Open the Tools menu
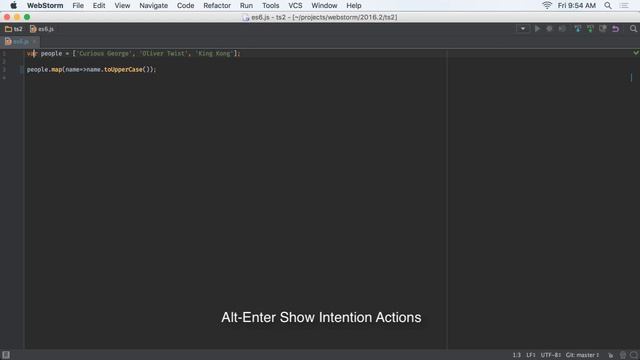 tap(270, 5)
